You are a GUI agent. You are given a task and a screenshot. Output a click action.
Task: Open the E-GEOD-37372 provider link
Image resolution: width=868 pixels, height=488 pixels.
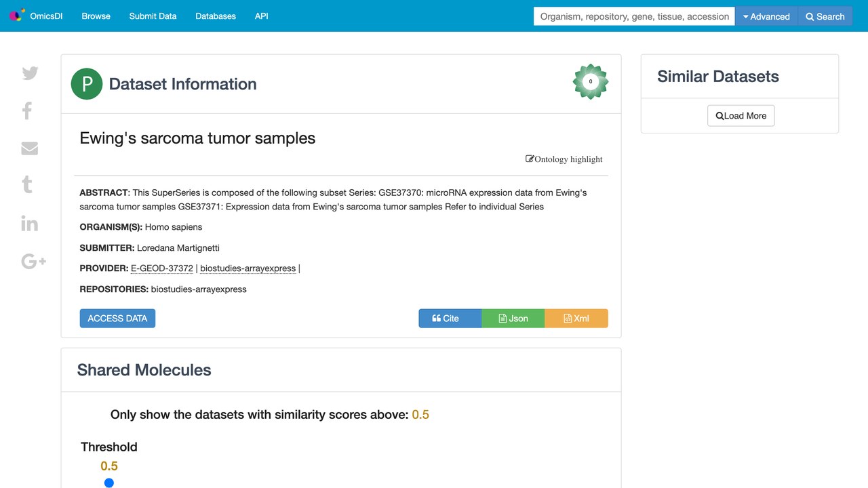tap(162, 268)
